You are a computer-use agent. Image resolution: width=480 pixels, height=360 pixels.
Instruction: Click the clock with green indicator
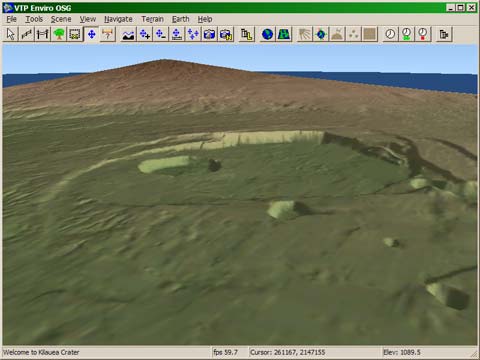click(x=406, y=34)
